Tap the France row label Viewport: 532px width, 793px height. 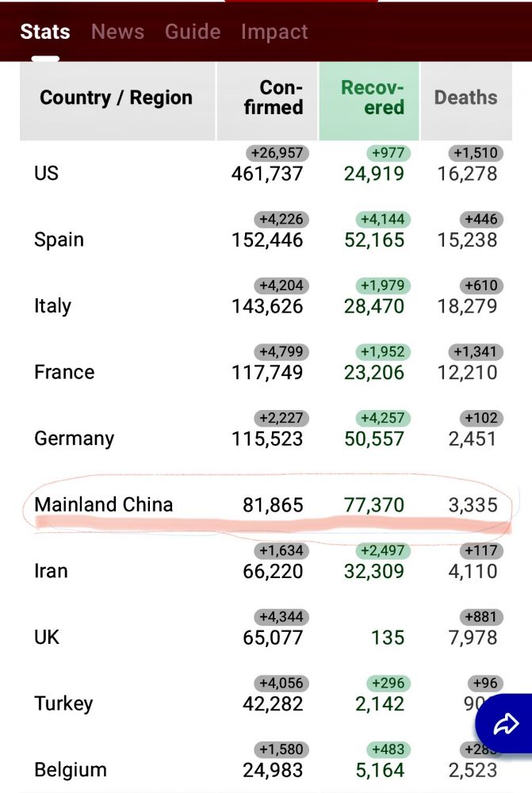(64, 373)
